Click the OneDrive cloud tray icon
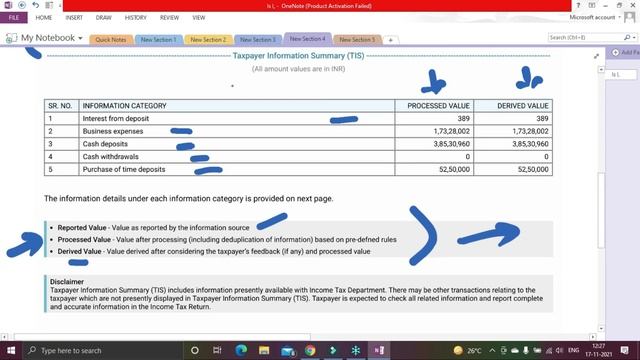This screenshot has width=640, height=360. pos(515,350)
